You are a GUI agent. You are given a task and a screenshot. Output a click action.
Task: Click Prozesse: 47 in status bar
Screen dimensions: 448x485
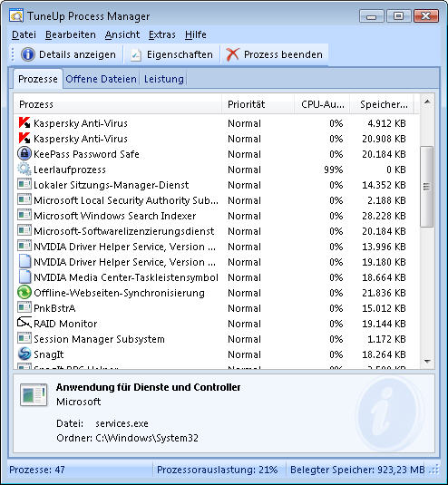point(37,470)
